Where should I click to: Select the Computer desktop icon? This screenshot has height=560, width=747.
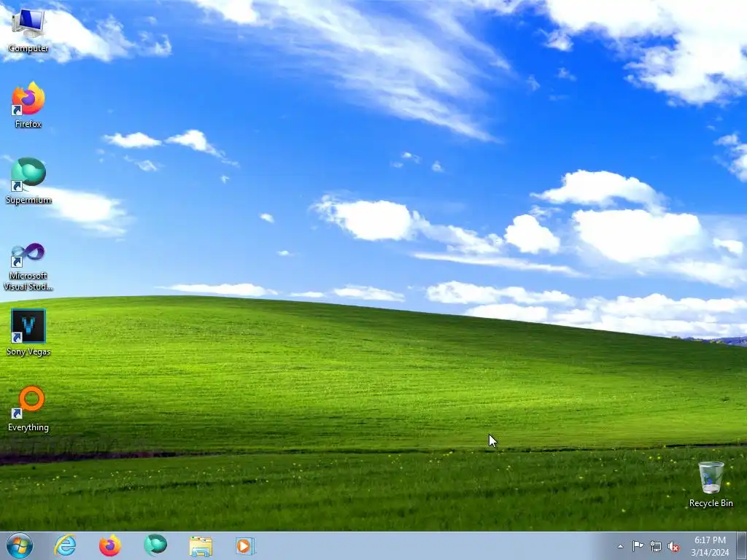28,29
